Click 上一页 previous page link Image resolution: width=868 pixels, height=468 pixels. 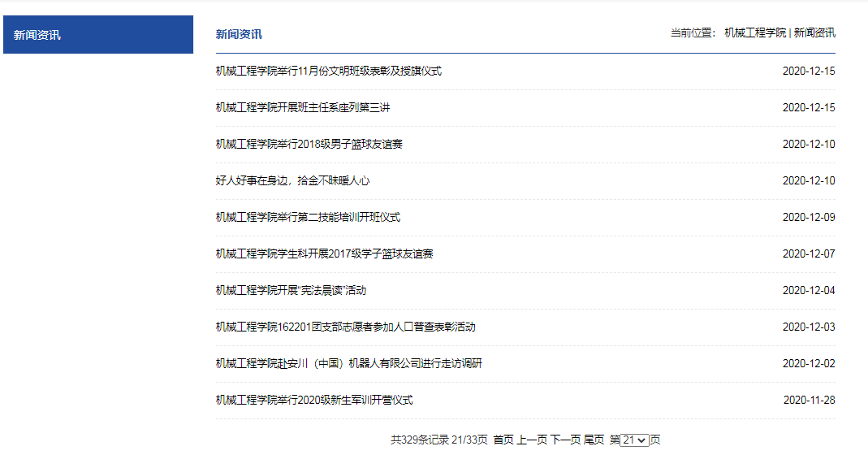click(x=532, y=440)
